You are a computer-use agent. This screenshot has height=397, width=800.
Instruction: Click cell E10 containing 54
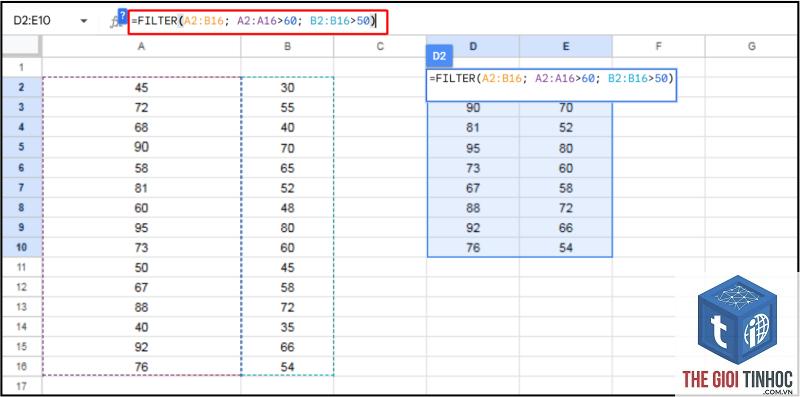click(x=566, y=247)
